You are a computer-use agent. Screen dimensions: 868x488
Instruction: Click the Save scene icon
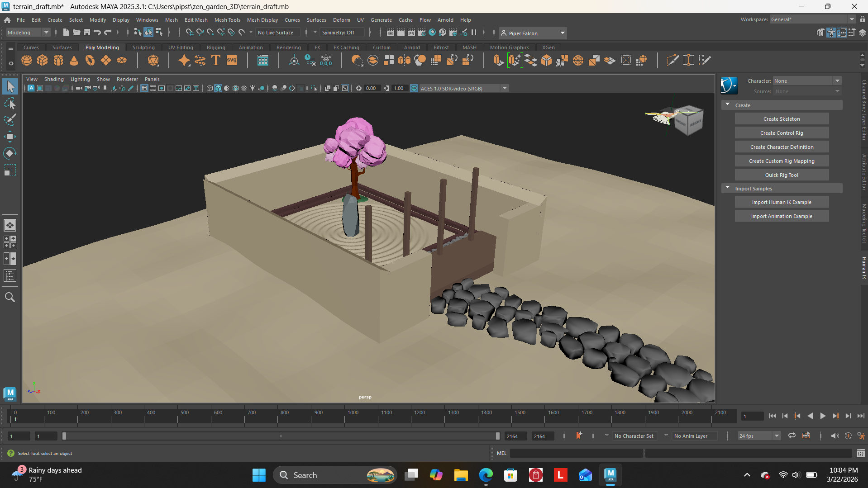coord(87,33)
